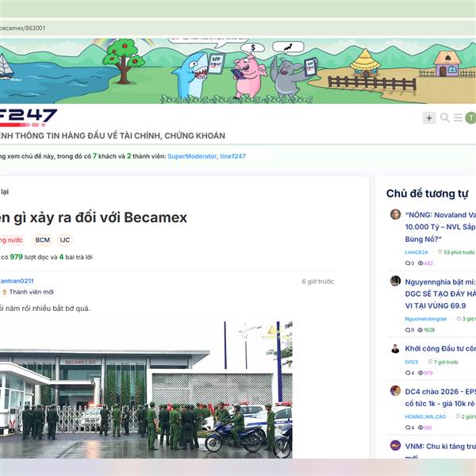Open the hamburger menu icon
Screen dimensions: 476x476
coord(458,117)
